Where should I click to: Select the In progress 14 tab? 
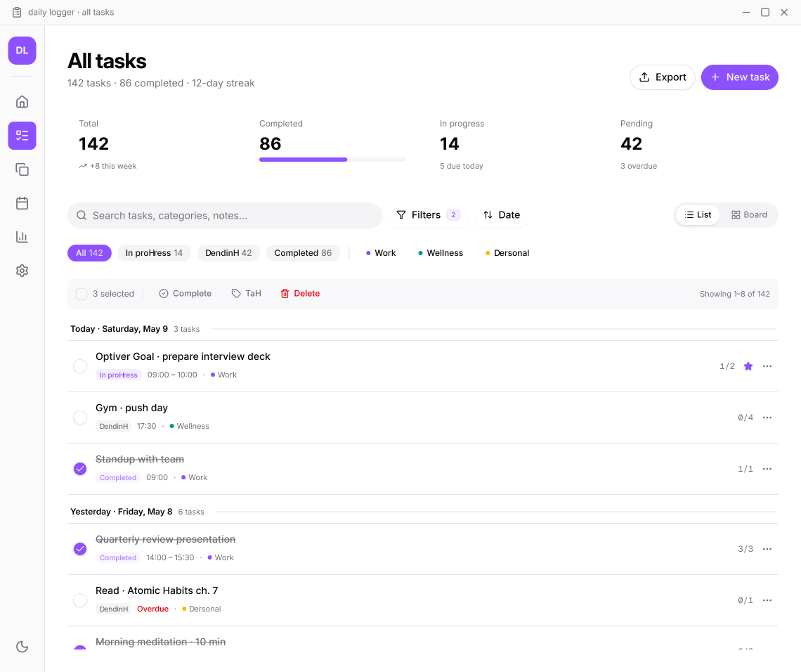click(154, 253)
